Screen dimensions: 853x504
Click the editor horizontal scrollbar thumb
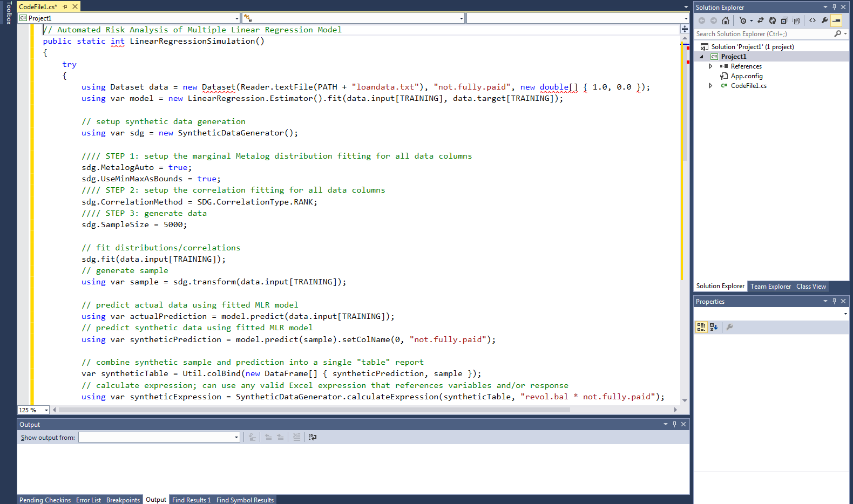[x=314, y=410]
